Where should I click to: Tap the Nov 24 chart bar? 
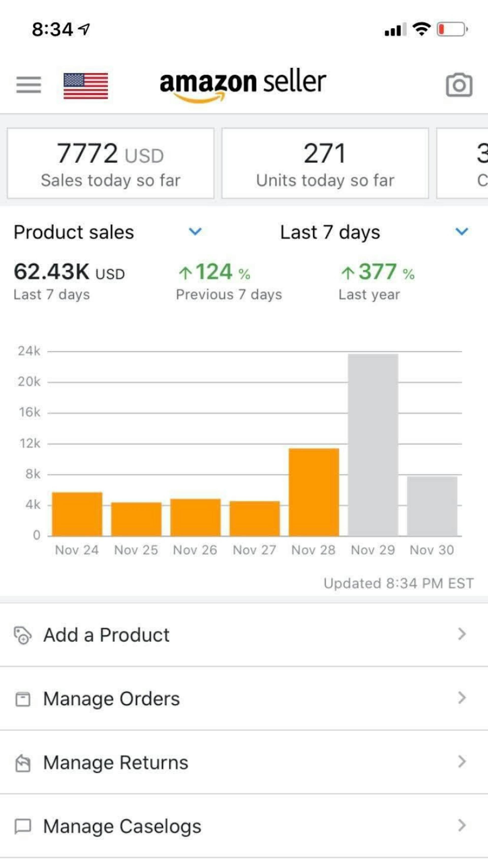tap(77, 514)
